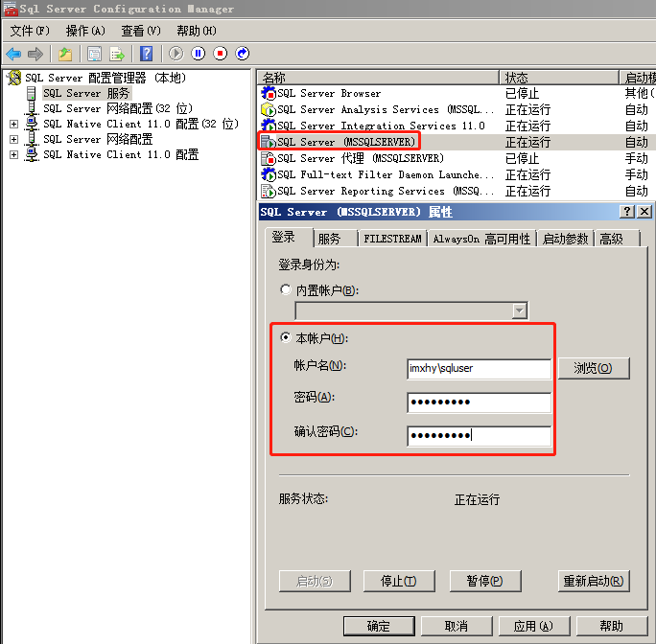The image size is (656, 644).
Task: Open the 查看(V) menu
Action: coord(141,31)
